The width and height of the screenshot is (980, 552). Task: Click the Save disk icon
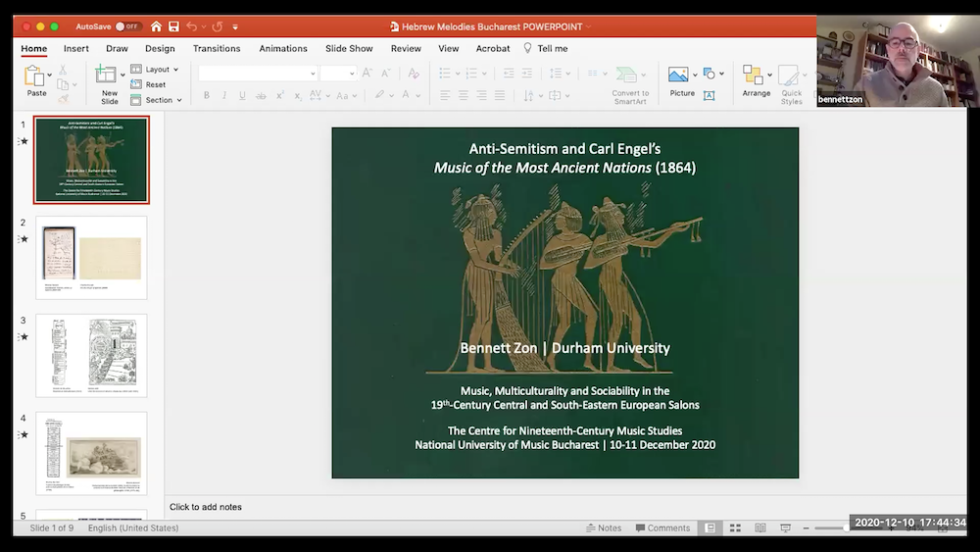coord(173,26)
